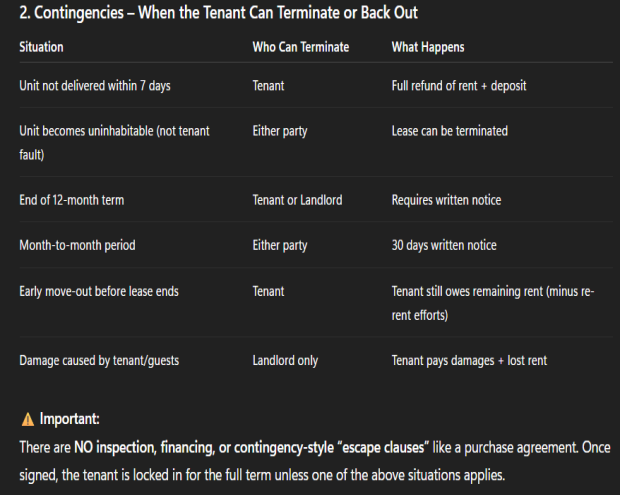Click the 'Full refund of rent + deposit' cell

click(x=459, y=86)
